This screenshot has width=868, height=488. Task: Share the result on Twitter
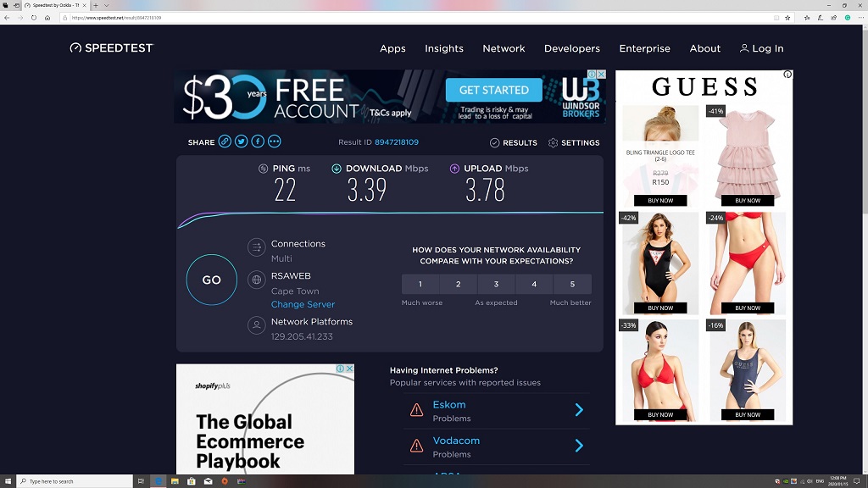pyautogui.click(x=241, y=141)
